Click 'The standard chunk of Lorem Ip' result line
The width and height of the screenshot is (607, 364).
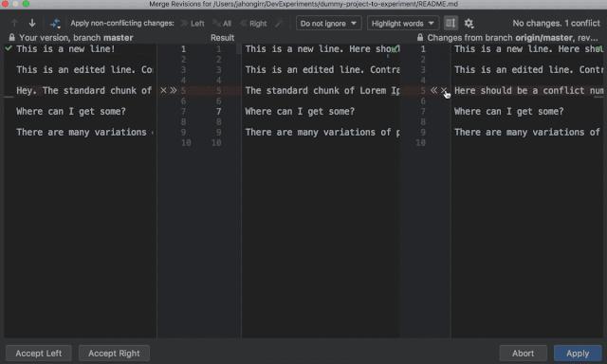coord(322,90)
